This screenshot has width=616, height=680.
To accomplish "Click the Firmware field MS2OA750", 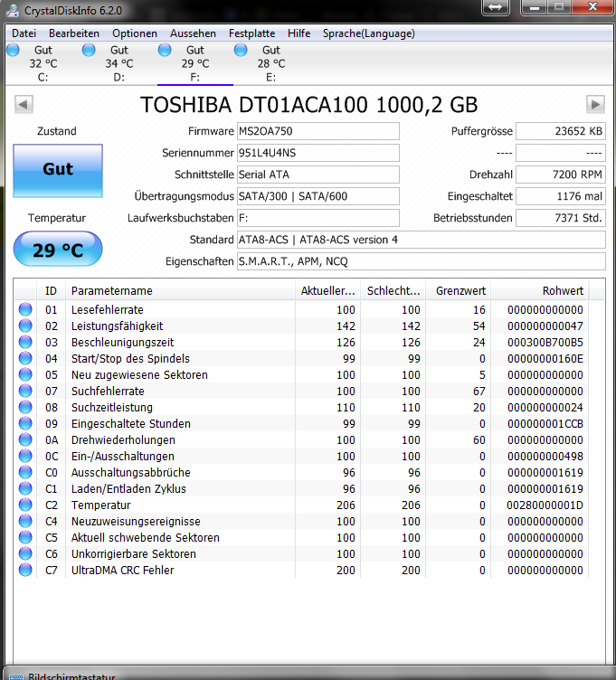I will [x=318, y=131].
